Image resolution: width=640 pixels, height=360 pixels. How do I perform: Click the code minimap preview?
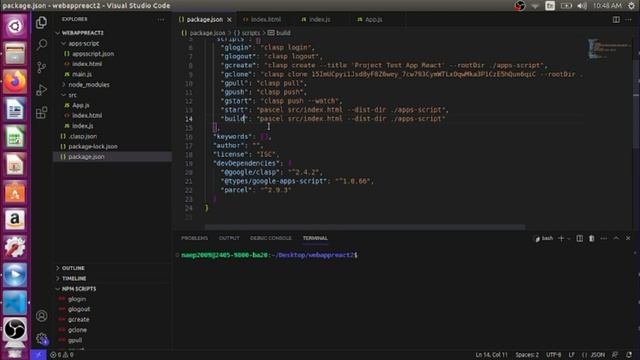point(610,49)
